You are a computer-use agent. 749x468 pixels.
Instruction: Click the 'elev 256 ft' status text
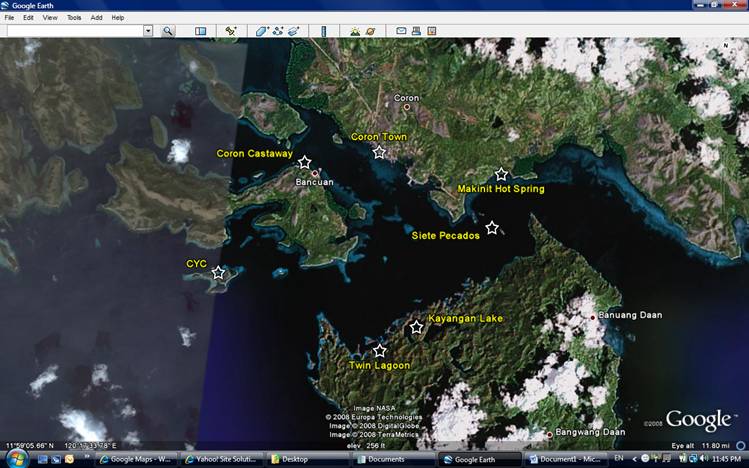pos(366,446)
